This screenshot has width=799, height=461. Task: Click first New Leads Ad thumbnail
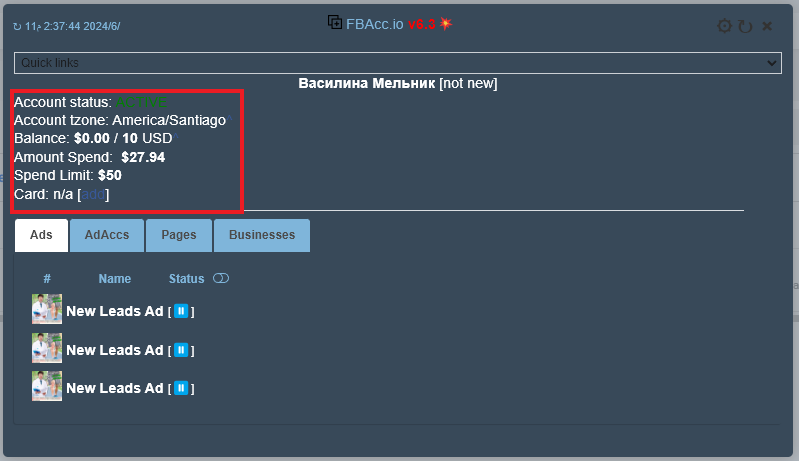pos(47,310)
